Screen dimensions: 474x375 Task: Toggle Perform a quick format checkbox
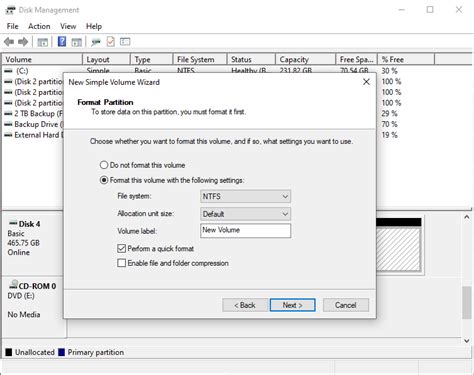point(121,248)
